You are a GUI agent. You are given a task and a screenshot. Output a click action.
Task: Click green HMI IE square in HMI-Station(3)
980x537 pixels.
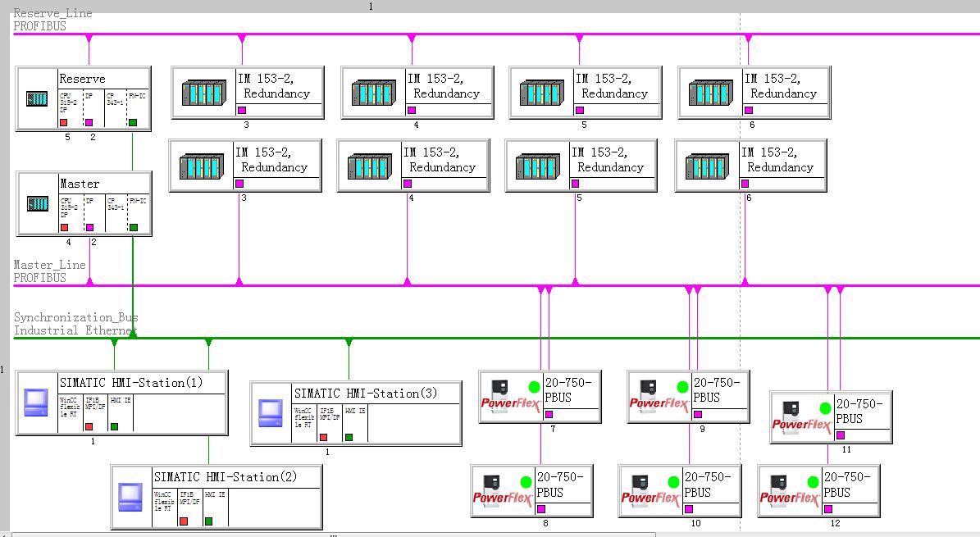coord(349,437)
